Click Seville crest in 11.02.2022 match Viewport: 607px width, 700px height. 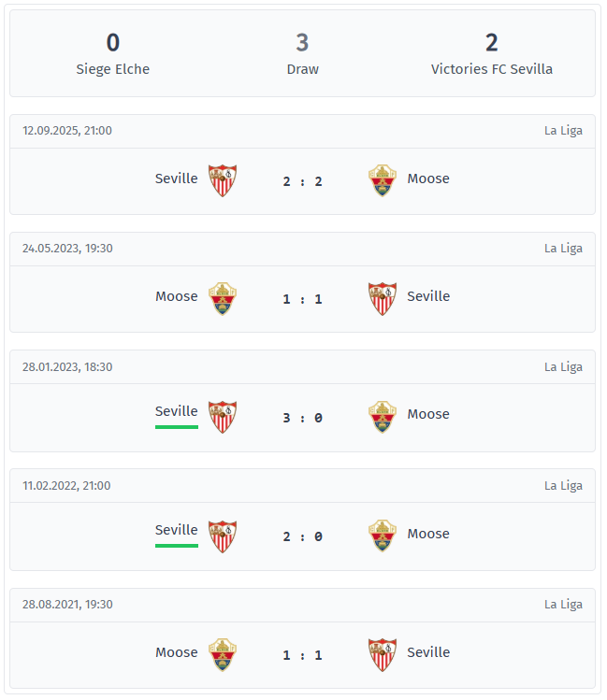(223, 536)
